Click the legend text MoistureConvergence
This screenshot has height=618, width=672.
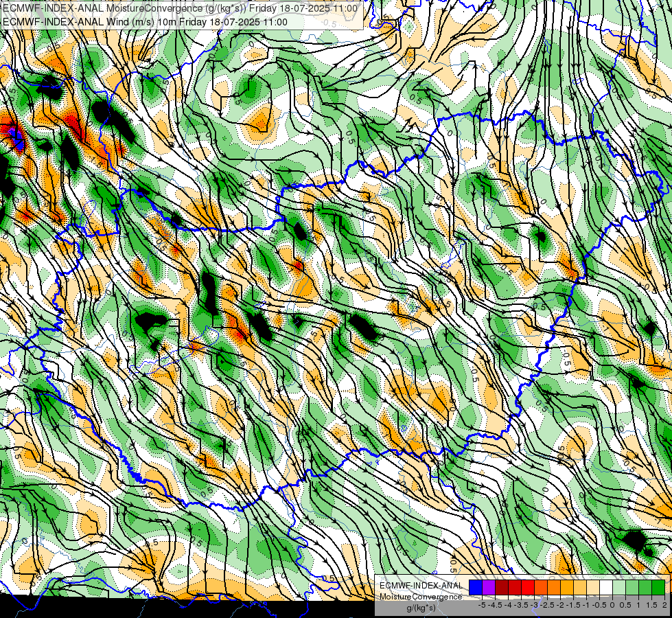(421, 597)
